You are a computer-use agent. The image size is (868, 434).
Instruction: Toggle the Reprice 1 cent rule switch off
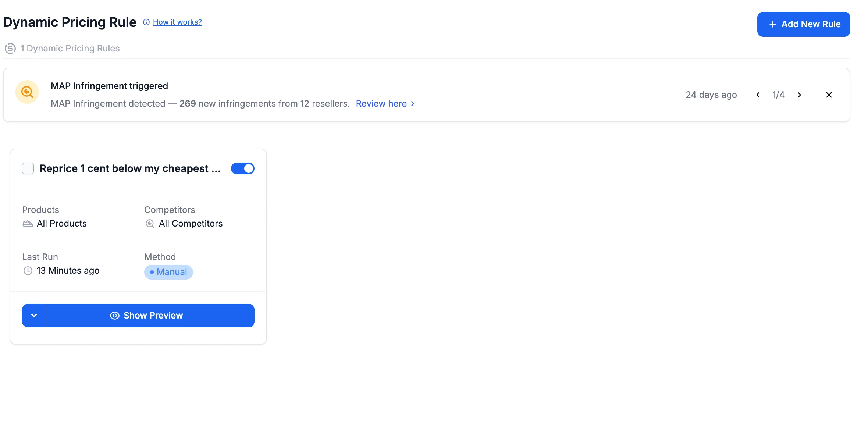tap(243, 168)
